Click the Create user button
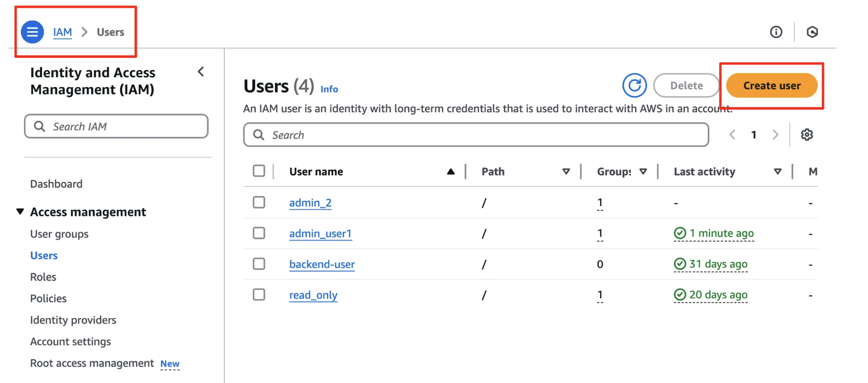Image resolution: width=868 pixels, height=383 pixels. tap(772, 85)
